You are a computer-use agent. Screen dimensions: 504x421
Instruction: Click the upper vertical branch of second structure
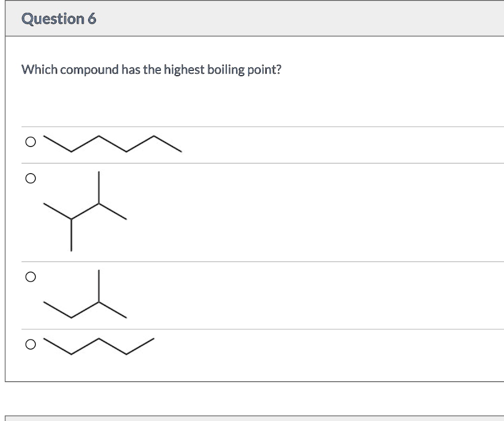tap(98, 187)
